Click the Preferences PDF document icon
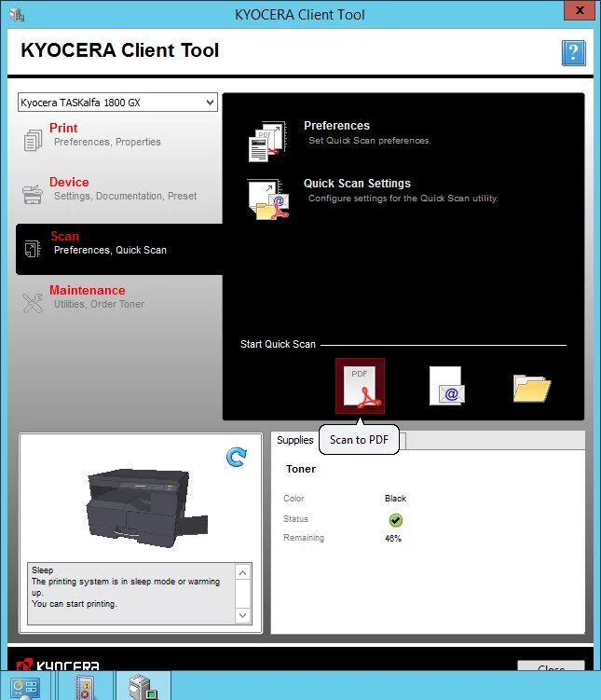601x700 pixels. (266, 142)
